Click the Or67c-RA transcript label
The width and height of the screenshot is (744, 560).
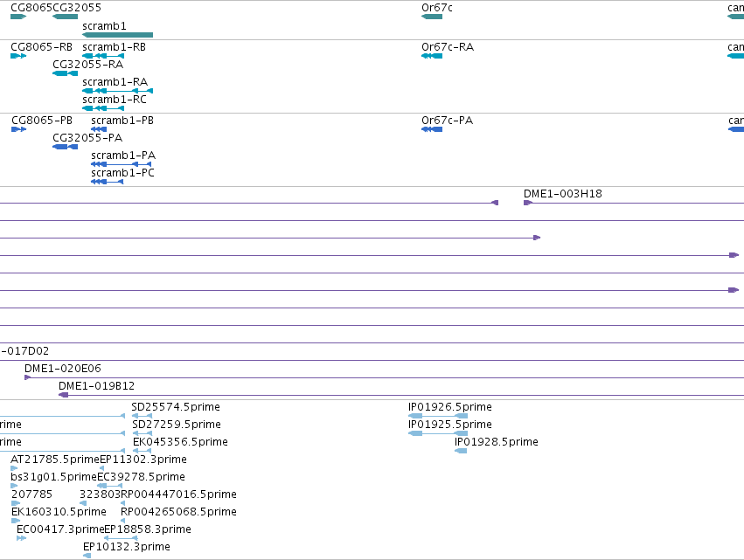pyautogui.click(x=448, y=47)
